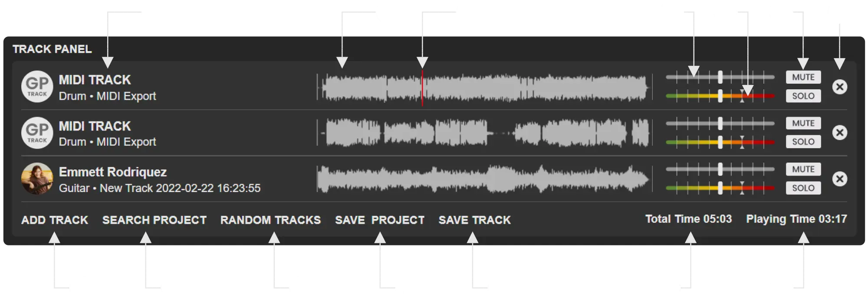
Task: Solo the Emmett Rodriquez guitar track
Action: pos(803,188)
